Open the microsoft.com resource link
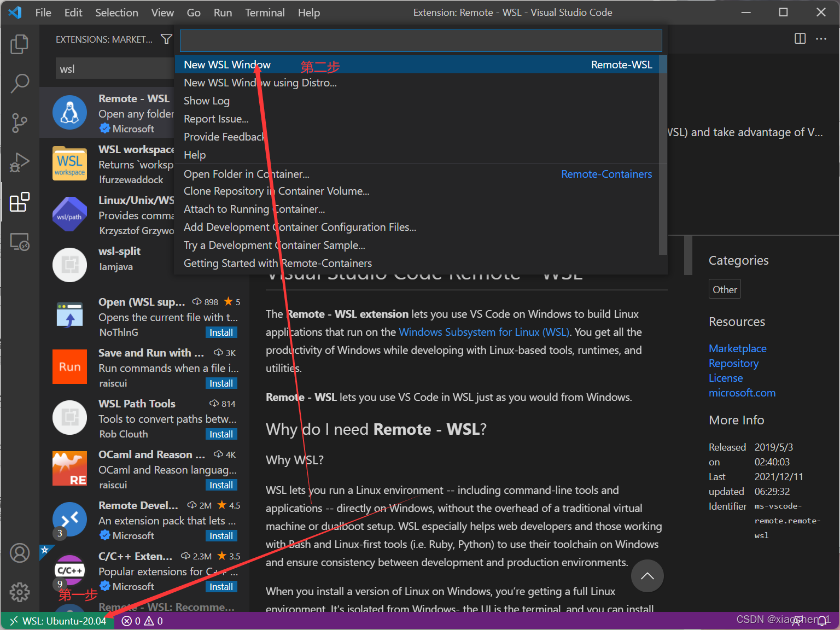This screenshot has width=840, height=630. coord(742,393)
